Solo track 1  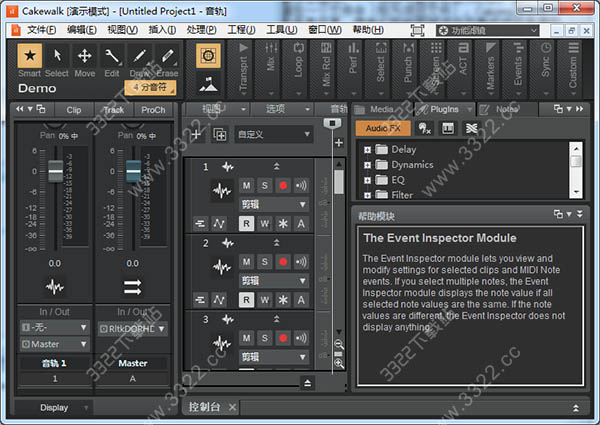coord(265,186)
